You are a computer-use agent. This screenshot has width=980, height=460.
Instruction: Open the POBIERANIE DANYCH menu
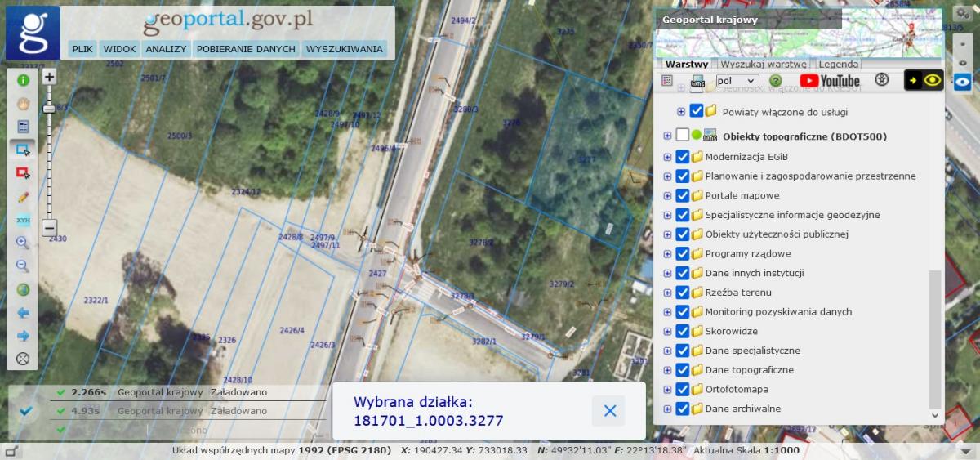[x=246, y=49]
